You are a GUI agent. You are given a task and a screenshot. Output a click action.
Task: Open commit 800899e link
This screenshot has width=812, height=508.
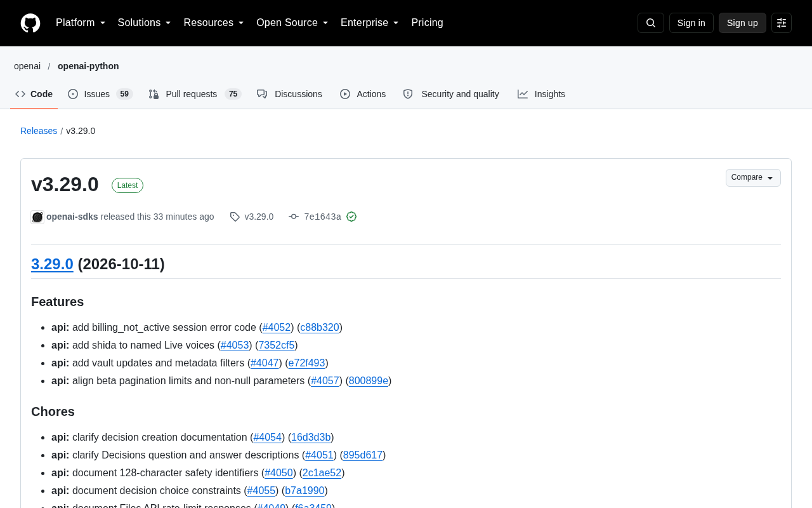coord(369,381)
